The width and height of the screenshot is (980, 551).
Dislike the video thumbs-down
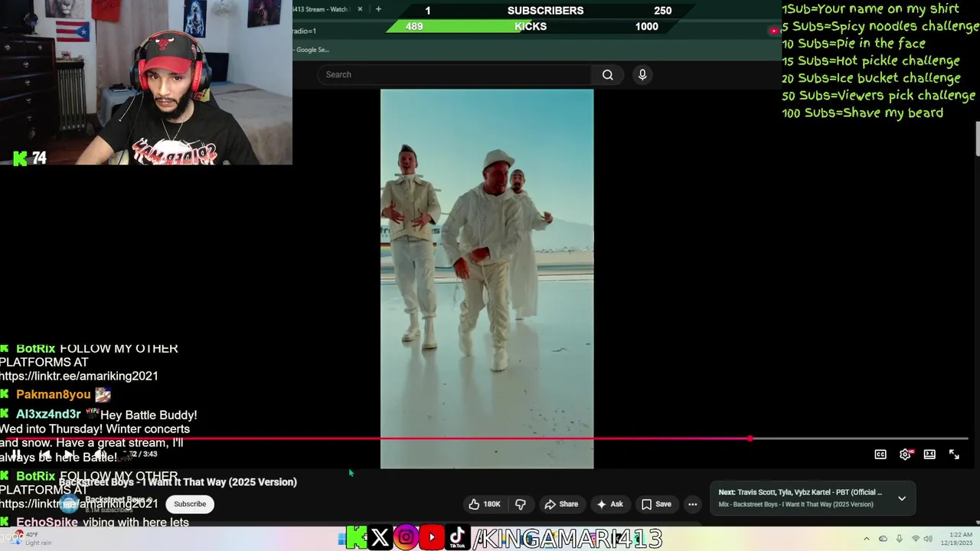[521, 504]
